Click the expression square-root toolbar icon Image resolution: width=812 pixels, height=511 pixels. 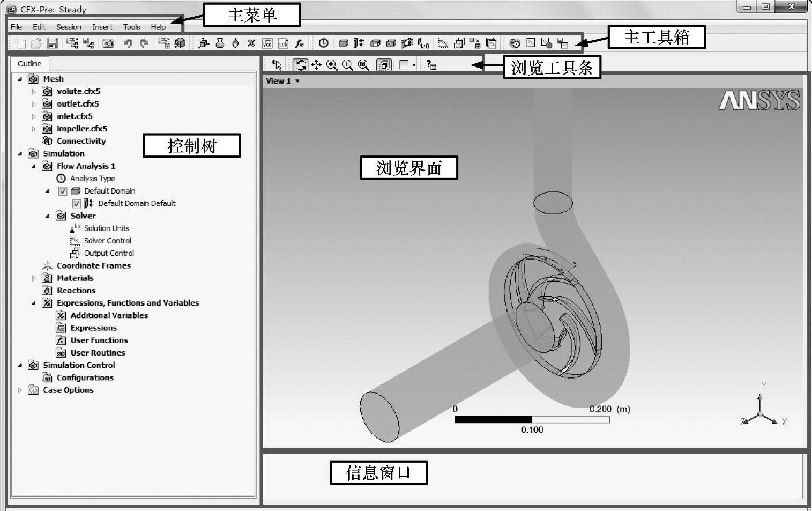[x=267, y=43]
